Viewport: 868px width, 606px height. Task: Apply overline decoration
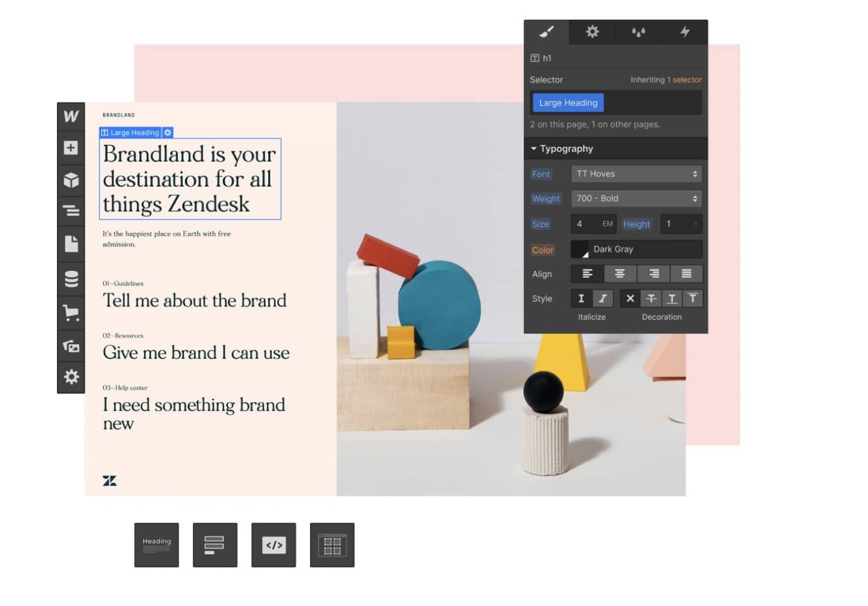tap(693, 299)
